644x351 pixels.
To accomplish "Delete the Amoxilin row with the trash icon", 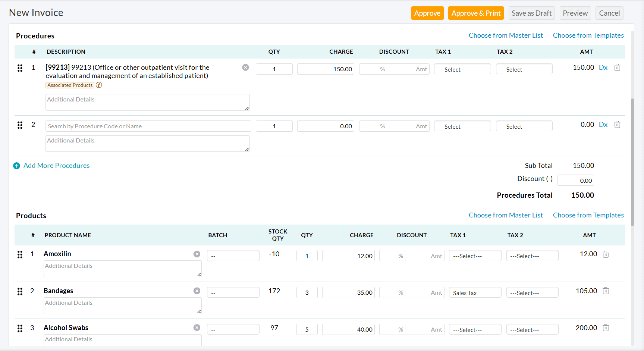I will (x=606, y=254).
